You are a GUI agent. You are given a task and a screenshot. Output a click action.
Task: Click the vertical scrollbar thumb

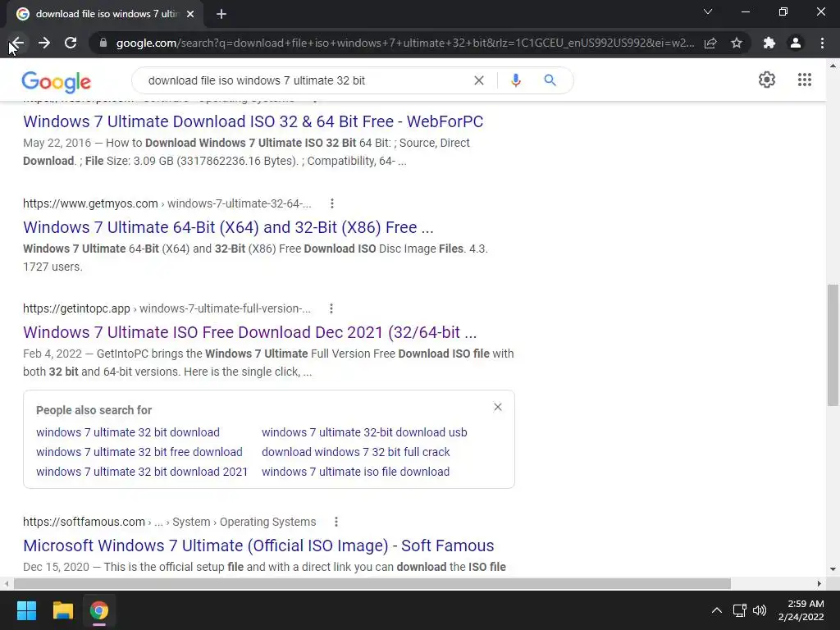point(833,345)
